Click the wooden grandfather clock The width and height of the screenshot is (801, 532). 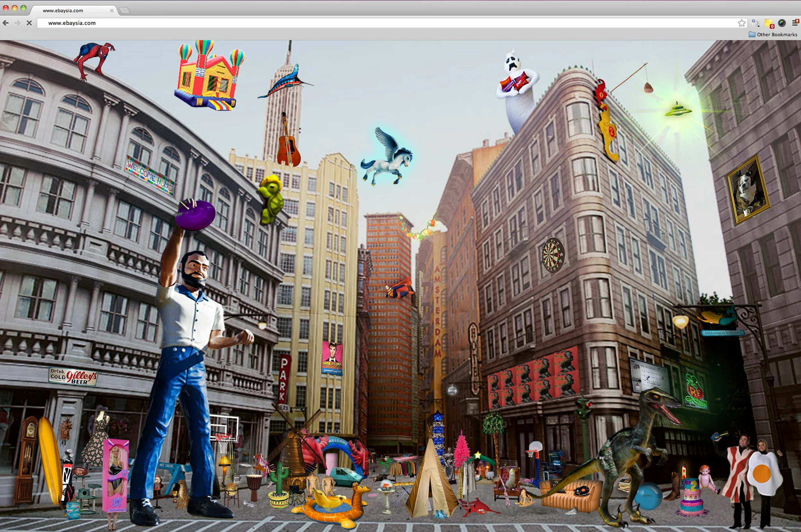click(27, 461)
